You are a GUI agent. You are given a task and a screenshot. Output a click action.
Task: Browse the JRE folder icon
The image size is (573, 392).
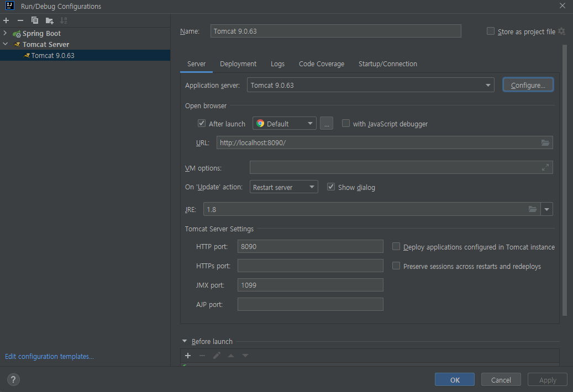tap(533, 209)
